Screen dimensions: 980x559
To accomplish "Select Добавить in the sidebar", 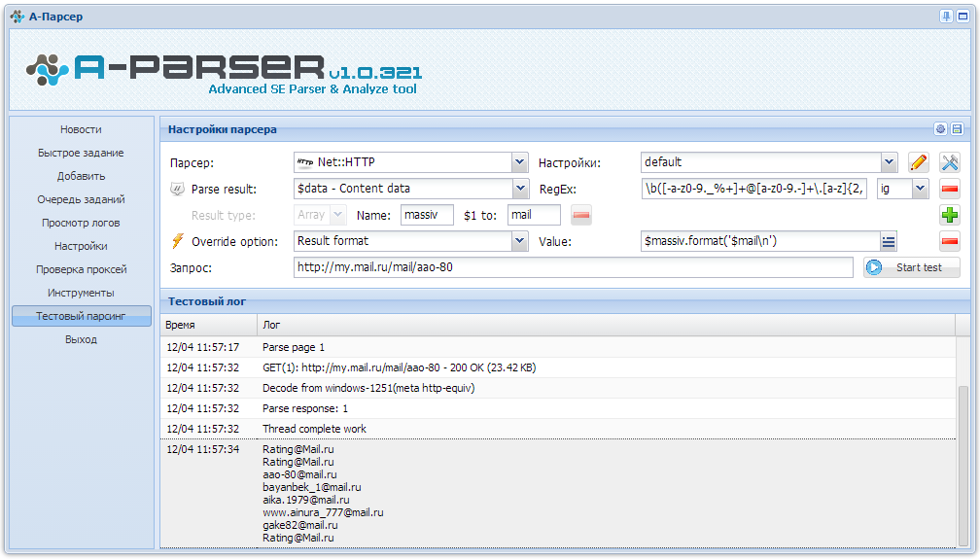I will point(81,176).
